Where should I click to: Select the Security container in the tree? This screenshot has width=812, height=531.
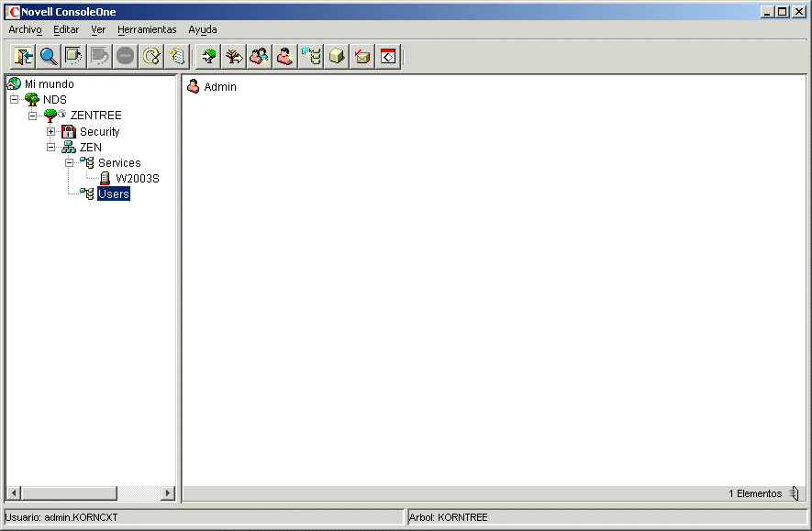[99, 131]
